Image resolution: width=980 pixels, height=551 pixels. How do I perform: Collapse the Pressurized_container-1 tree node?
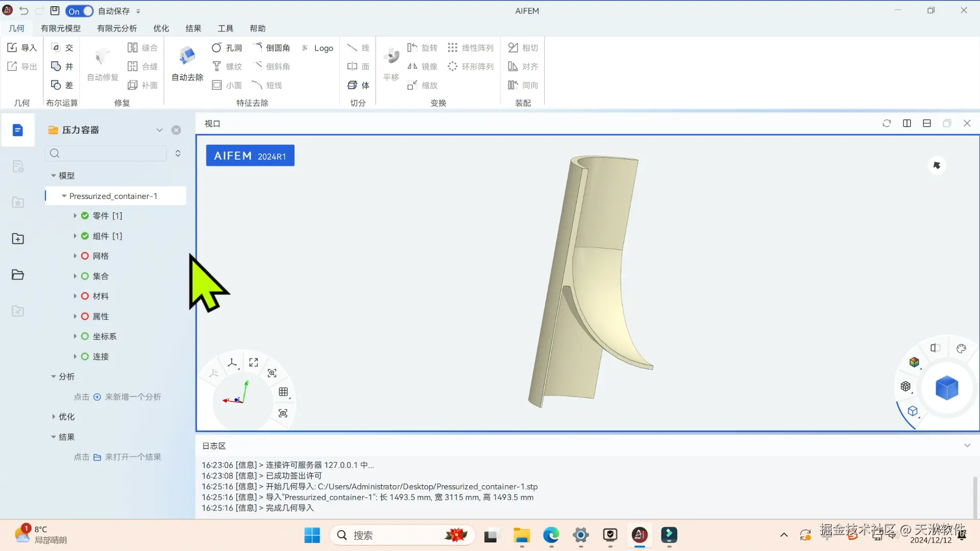[64, 196]
